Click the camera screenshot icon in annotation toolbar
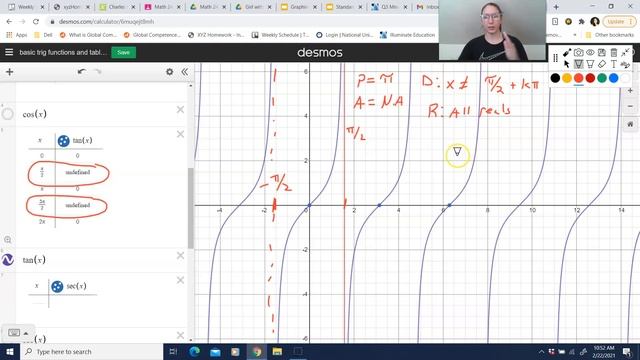Image resolution: width=640 pixels, height=360 pixels. click(578, 53)
